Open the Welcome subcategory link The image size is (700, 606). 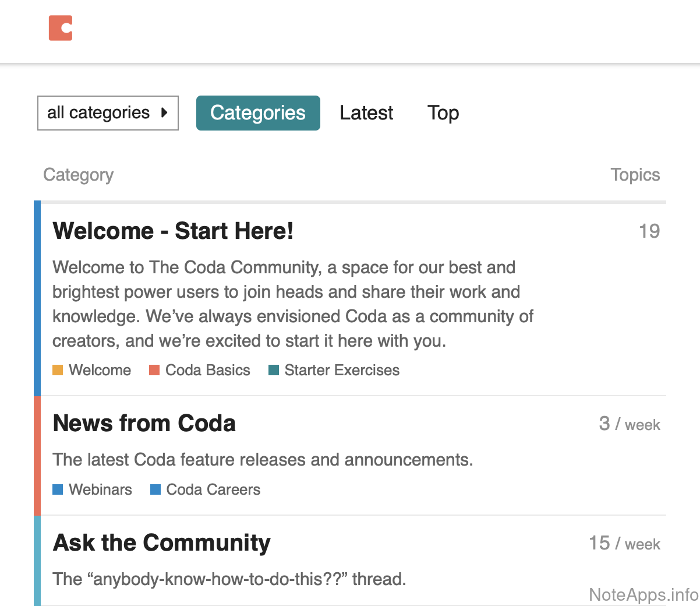point(100,371)
